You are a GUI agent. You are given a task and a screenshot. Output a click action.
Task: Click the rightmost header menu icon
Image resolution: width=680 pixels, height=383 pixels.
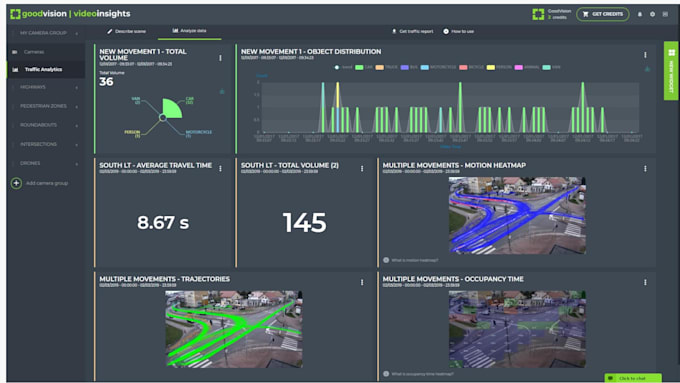(665, 14)
